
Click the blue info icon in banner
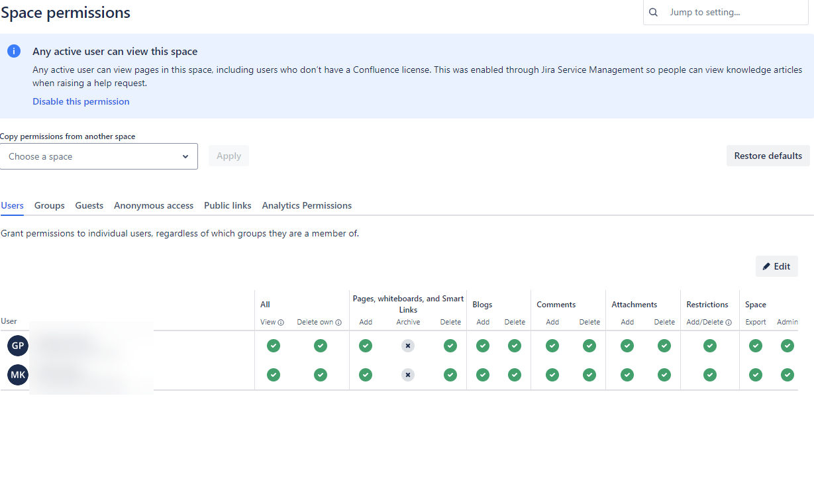(14, 51)
